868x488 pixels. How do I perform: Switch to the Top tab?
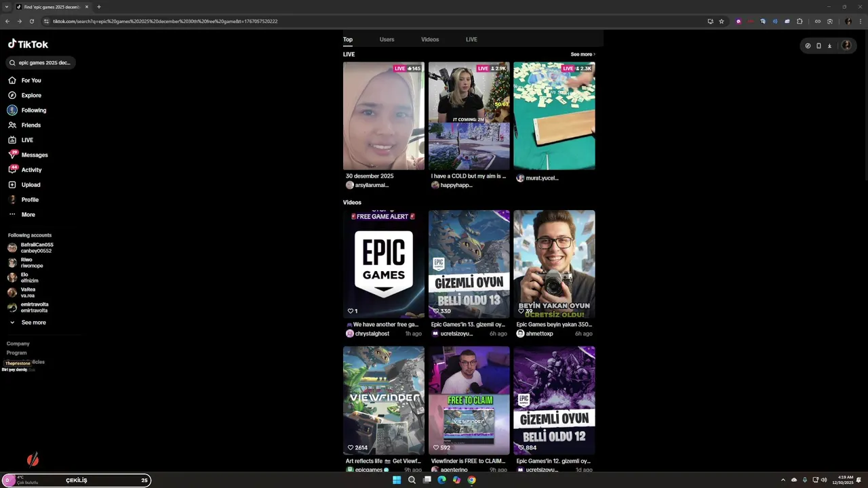[x=348, y=39]
